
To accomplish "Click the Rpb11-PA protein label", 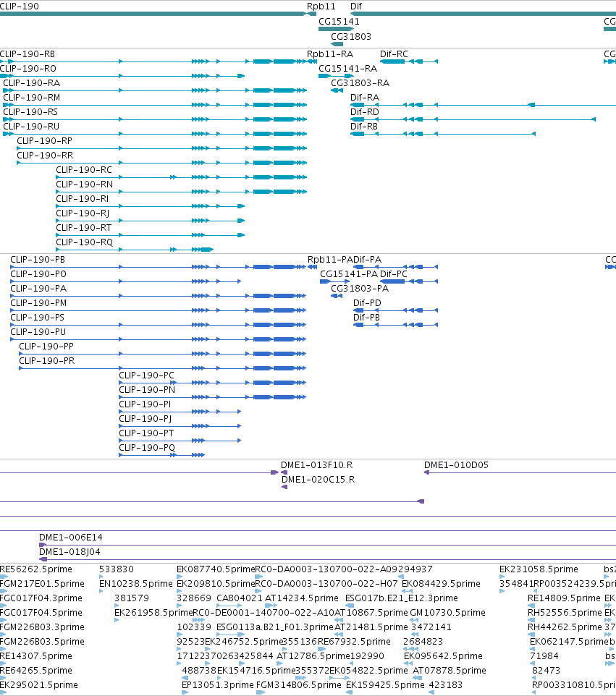I will [330, 260].
